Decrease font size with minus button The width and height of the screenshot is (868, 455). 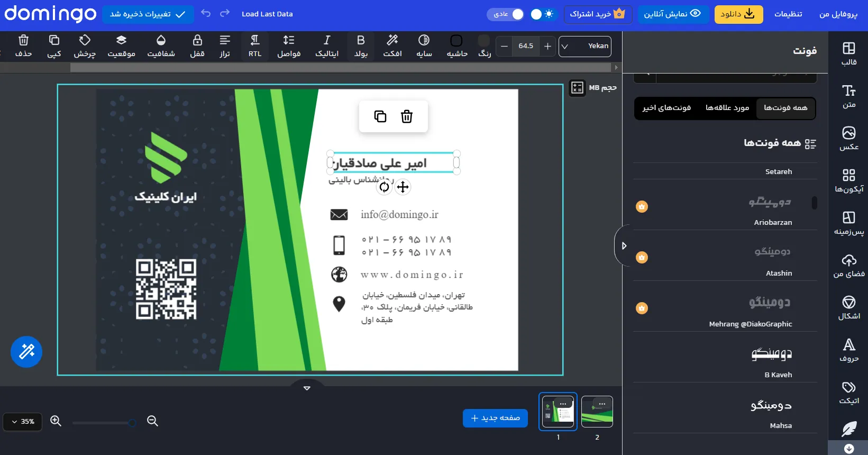tap(505, 47)
